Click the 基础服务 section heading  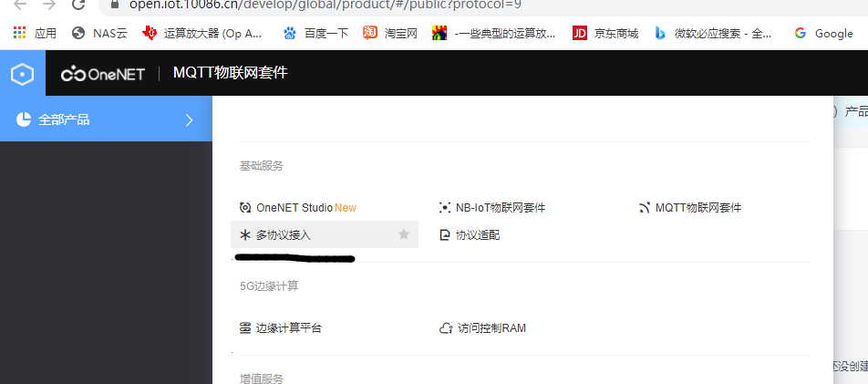click(x=262, y=166)
